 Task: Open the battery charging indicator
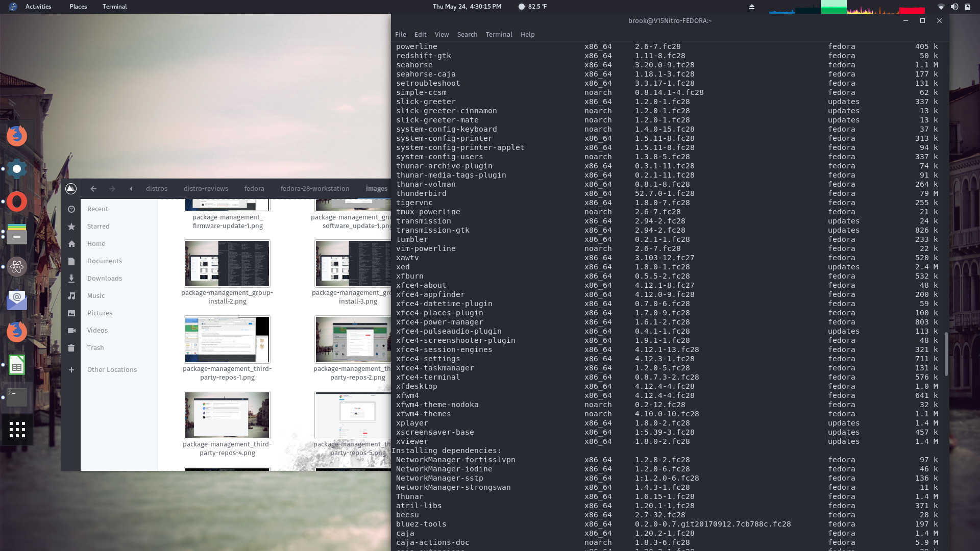pos(967,7)
